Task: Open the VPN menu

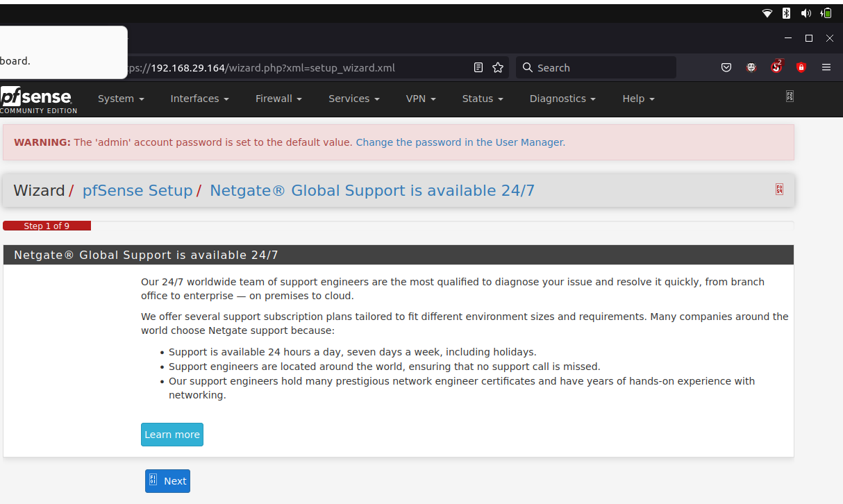Action: click(421, 99)
